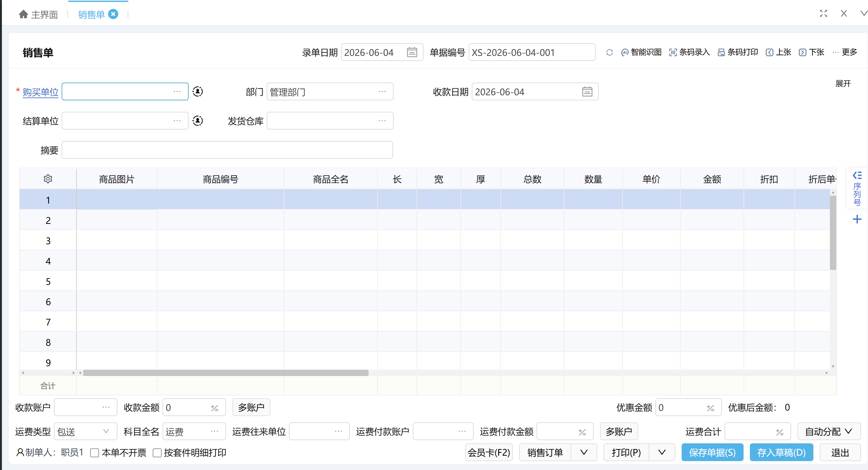Image resolution: width=868 pixels, height=470 pixels.
Task: Open the top-right tab list chevron
Action: 864,13
